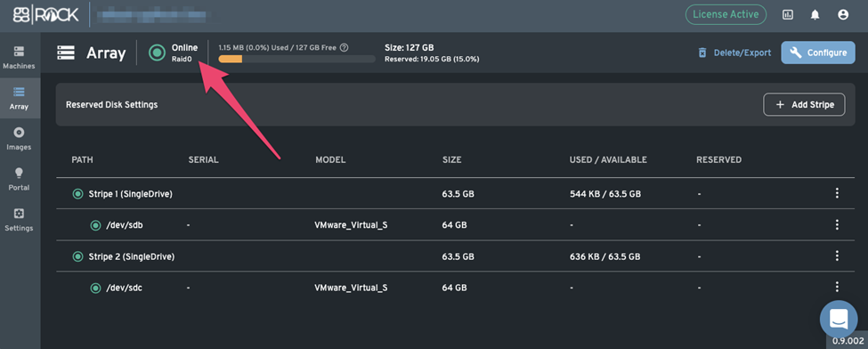The height and width of the screenshot is (349, 868).
Task: Open the three-dot menu for Stripe 2
Action: pos(837,256)
